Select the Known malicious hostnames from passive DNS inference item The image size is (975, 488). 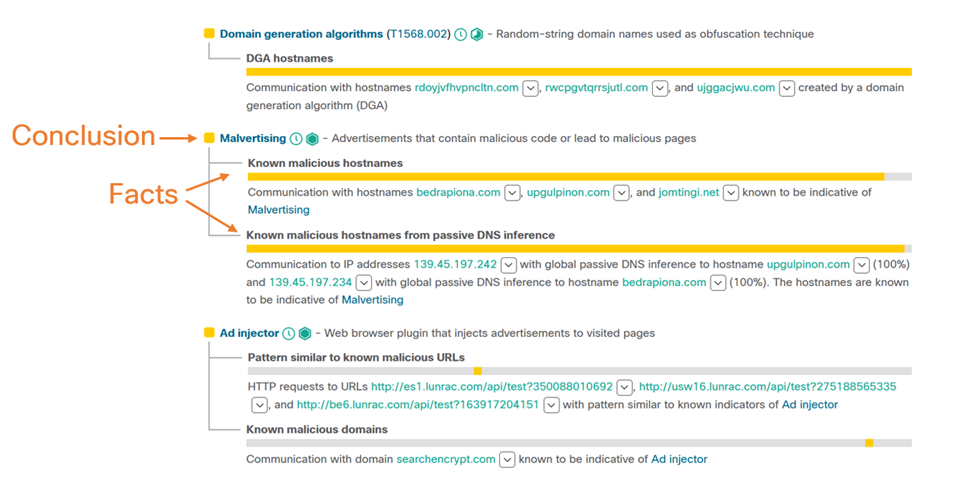[400, 236]
